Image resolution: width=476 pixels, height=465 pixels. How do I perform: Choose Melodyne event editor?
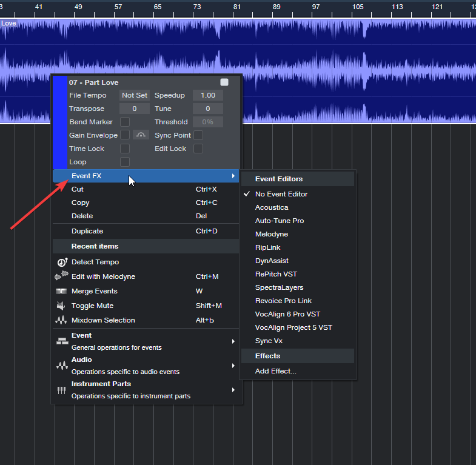click(x=298, y=234)
